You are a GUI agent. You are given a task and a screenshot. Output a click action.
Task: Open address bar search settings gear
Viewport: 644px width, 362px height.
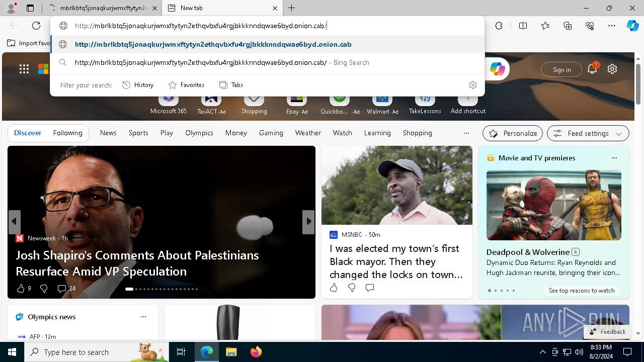coord(472,85)
